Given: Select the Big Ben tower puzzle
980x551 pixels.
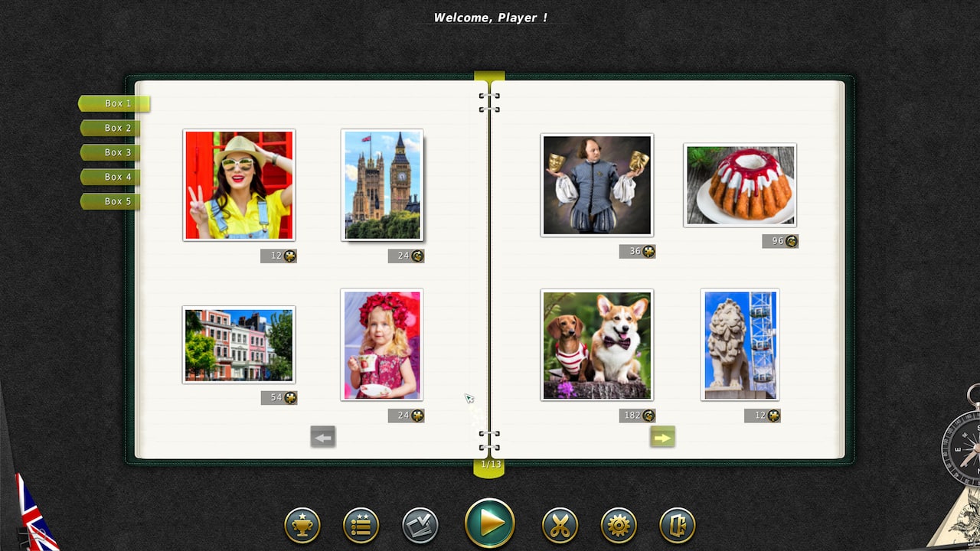Looking at the screenshot, I should (382, 185).
